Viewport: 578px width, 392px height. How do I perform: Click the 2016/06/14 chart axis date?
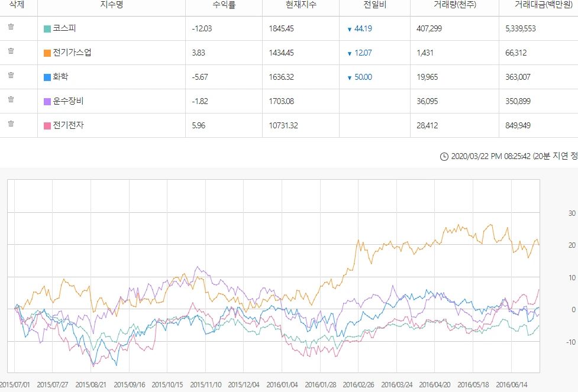[x=512, y=385]
